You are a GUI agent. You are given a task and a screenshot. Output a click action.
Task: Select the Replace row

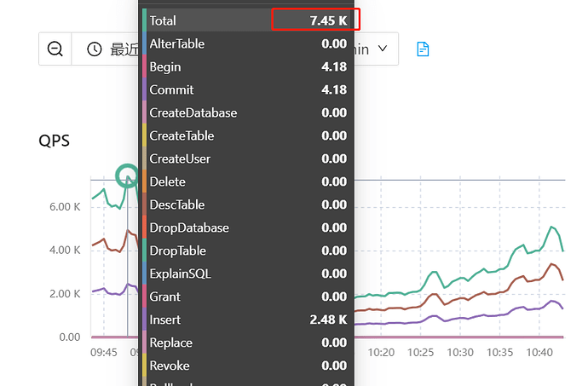248,343
